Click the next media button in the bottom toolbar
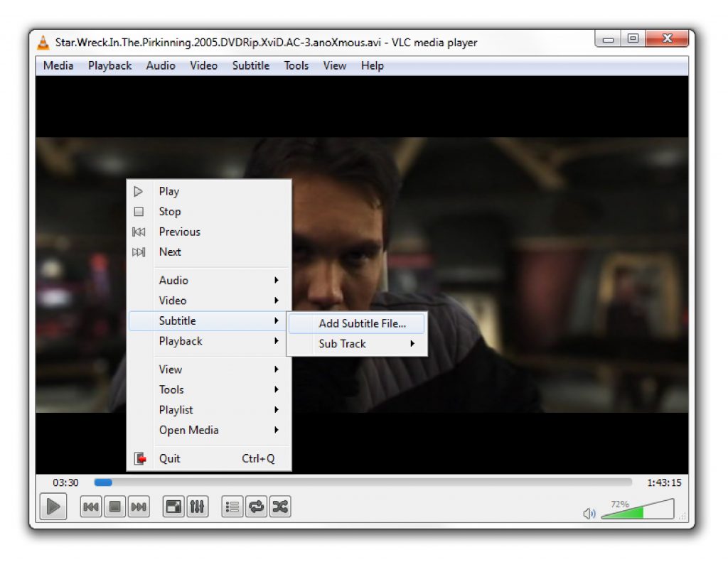This screenshot has width=728, height=562. pos(139,507)
